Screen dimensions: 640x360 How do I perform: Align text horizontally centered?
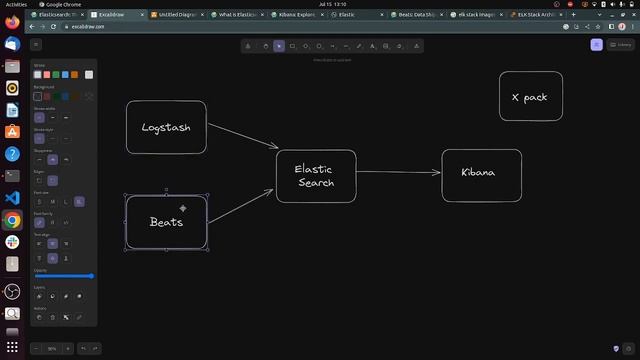click(x=53, y=244)
